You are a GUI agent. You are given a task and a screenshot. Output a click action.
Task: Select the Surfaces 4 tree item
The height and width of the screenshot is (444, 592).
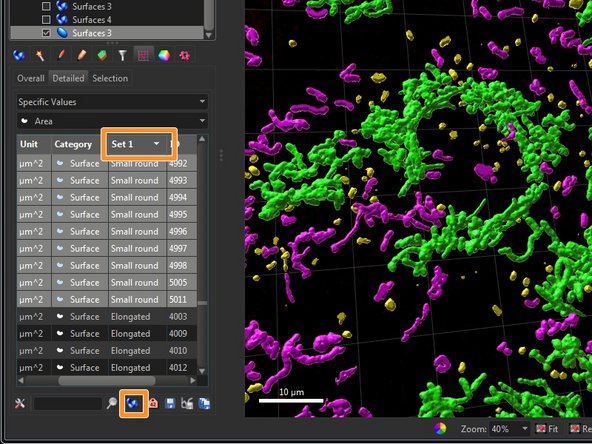[92, 19]
